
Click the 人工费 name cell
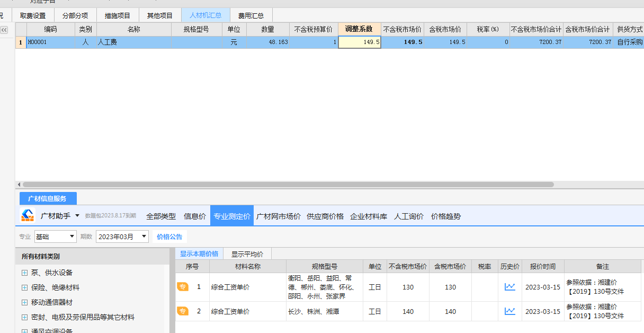pos(134,42)
